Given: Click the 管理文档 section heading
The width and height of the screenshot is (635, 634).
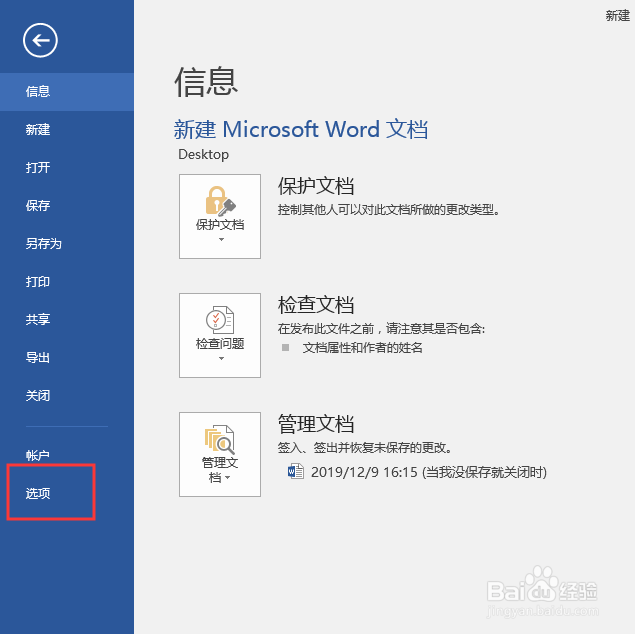Looking at the screenshot, I should pos(316,424).
